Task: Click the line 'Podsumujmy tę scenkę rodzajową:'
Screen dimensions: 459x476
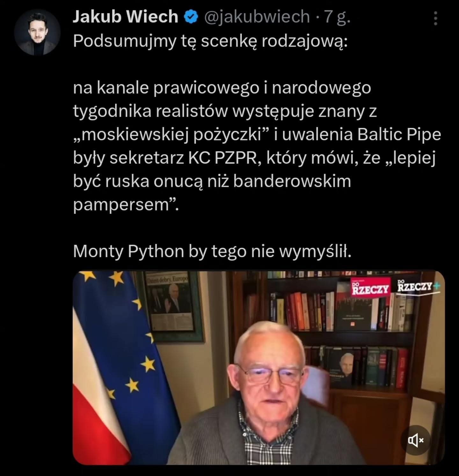Action: [210, 41]
